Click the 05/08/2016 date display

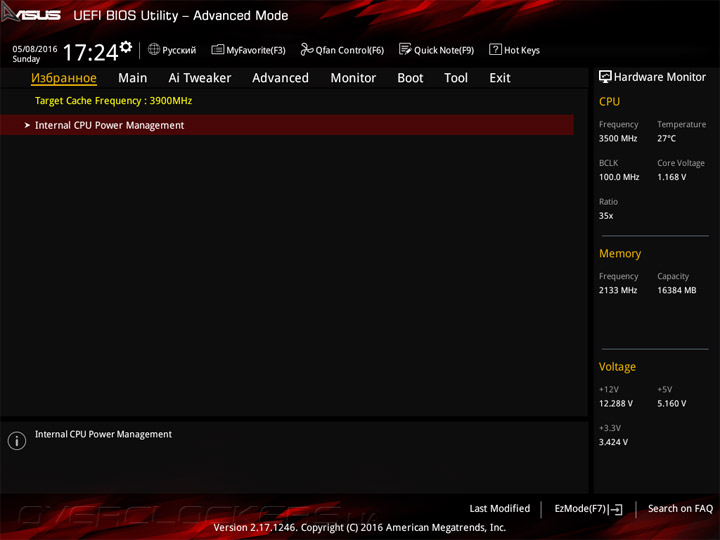35,49
